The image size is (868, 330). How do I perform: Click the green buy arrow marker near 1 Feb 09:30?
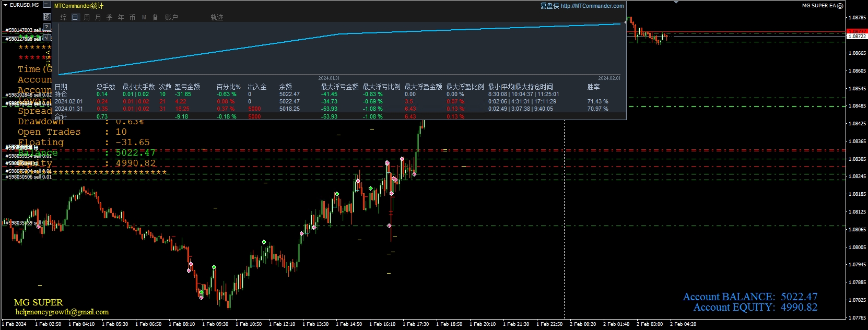(x=214, y=267)
